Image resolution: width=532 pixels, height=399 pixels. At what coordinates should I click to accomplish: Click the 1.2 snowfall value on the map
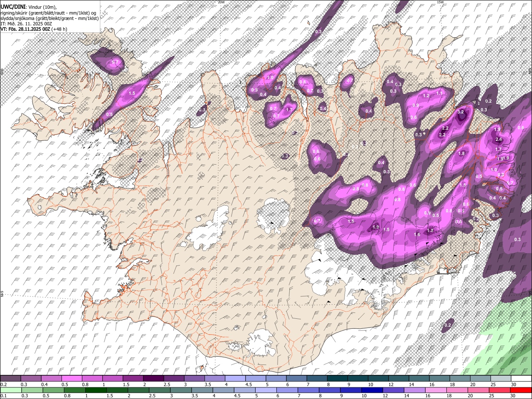pyautogui.click(x=426, y=96)
